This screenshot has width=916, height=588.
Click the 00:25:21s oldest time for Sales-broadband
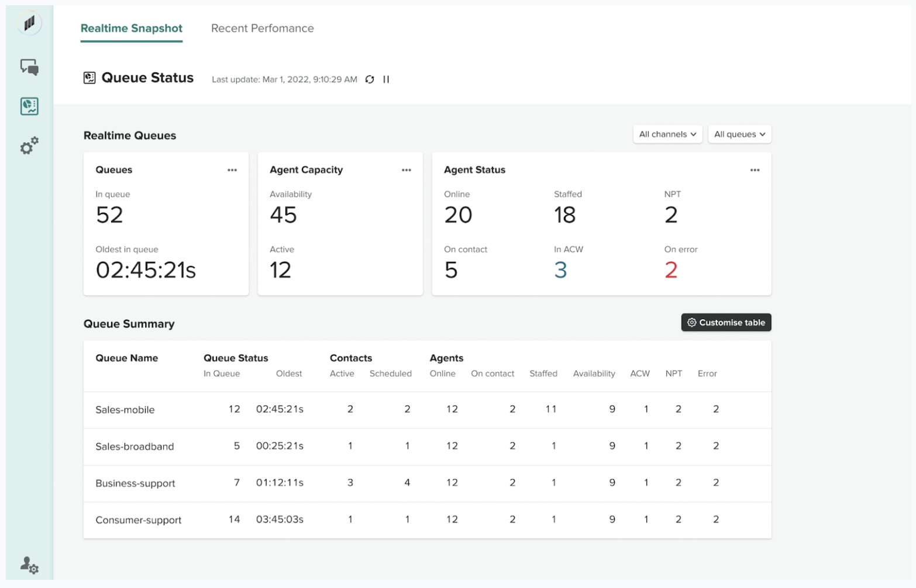tap(280, 446)
